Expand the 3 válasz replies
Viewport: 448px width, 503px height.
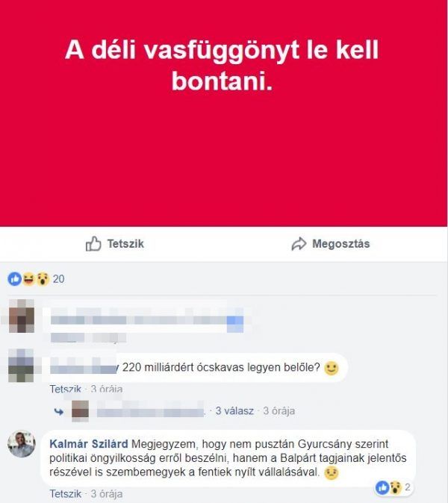pyautogui.click(x=234, y=411)
